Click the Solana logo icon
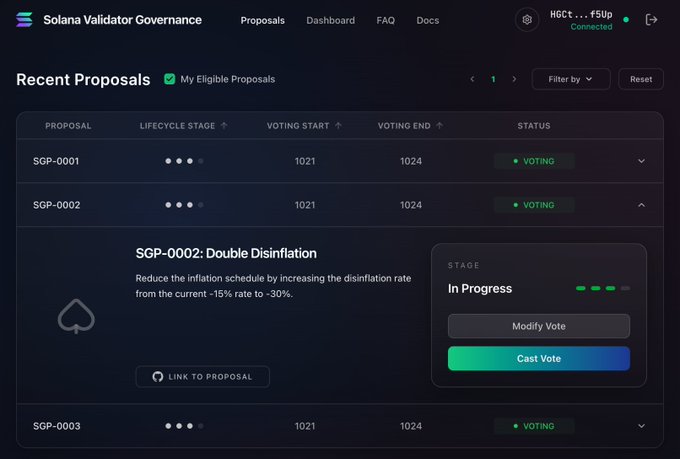This screenshot has width=680, height=459. point(24,20)
